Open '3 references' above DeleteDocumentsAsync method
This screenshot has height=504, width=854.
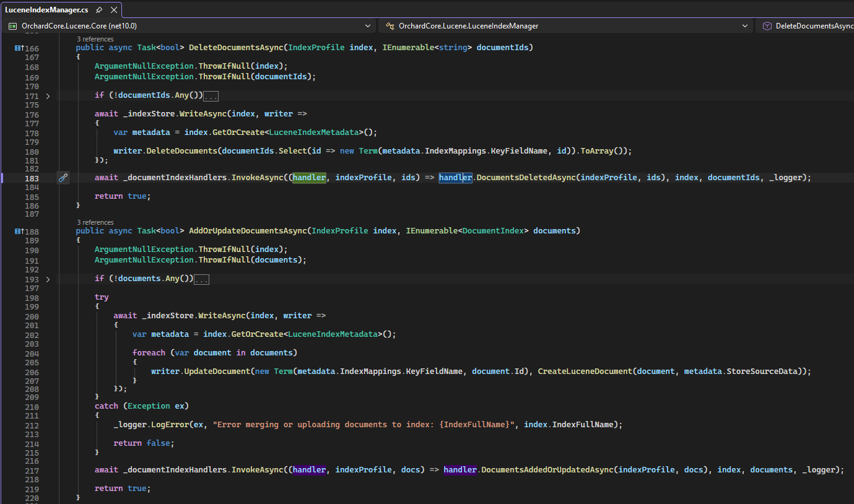[x=95, y=39]
